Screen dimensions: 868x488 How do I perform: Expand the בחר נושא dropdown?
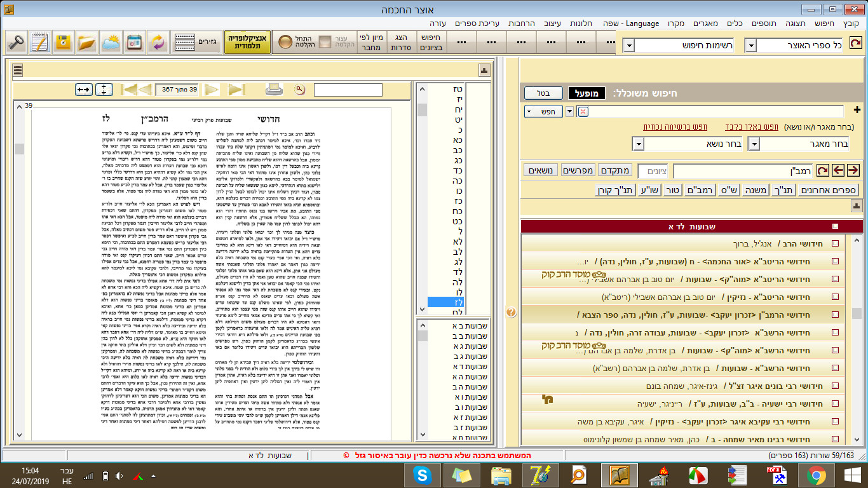coord(639,144)
